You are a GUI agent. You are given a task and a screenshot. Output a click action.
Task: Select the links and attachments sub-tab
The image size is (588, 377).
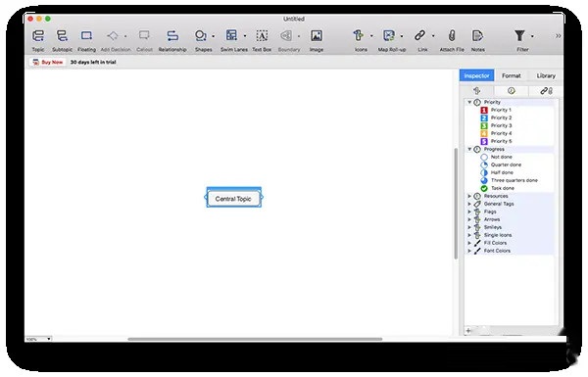click(546, 91)
